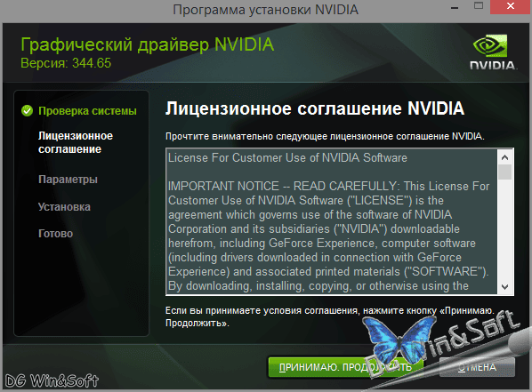Maximize the NVIDIA installer window
Viewport: 532px width, 392px height.
click(479, 6)
